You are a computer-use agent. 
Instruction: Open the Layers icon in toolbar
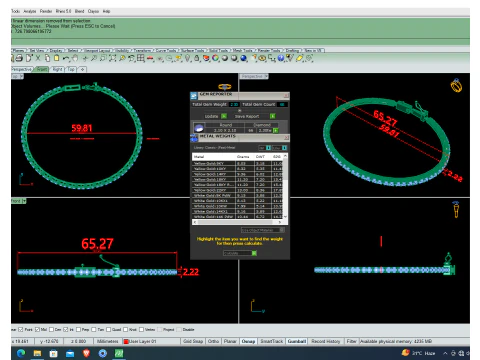(x=206, y=58)
